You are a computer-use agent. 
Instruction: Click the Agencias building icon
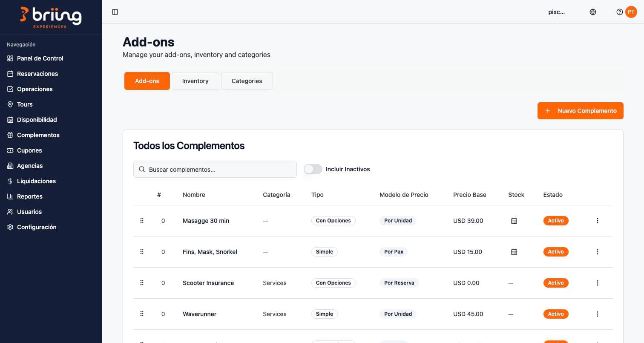point(10,166)
